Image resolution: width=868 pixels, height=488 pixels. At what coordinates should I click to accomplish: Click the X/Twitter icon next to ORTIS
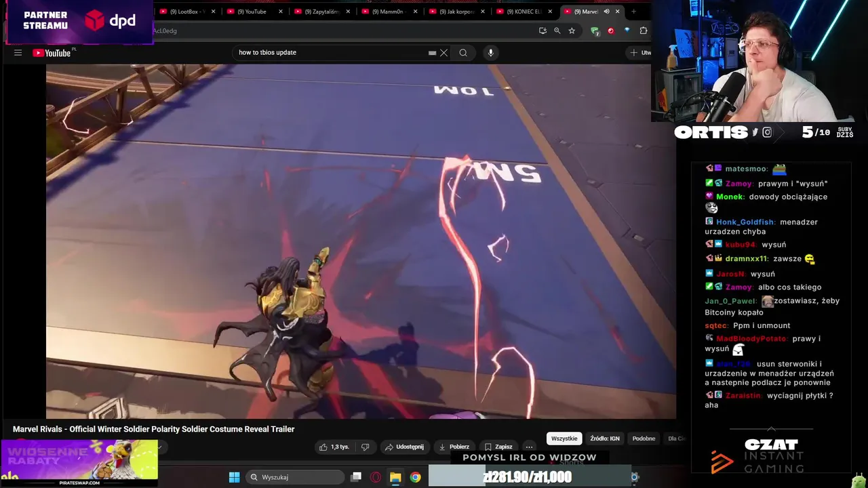755,132
